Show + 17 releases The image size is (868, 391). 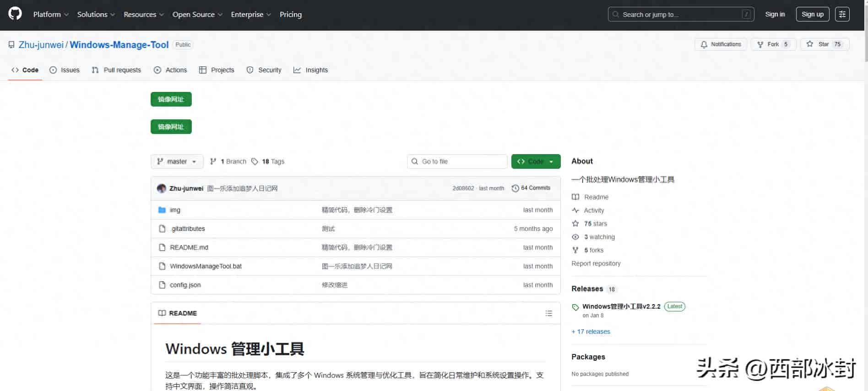pyautogui.click(x=591, y=332)
